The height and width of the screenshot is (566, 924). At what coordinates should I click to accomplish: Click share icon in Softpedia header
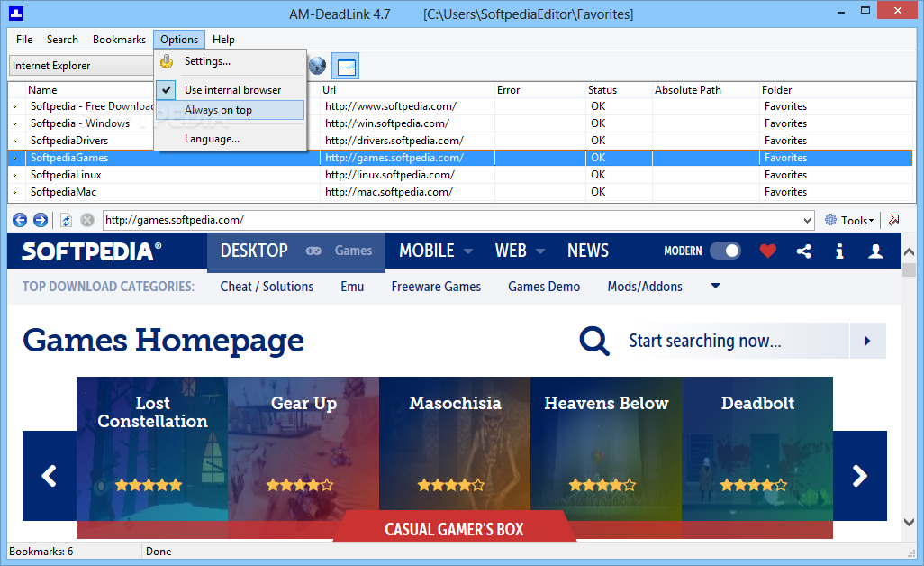point(804,251)
